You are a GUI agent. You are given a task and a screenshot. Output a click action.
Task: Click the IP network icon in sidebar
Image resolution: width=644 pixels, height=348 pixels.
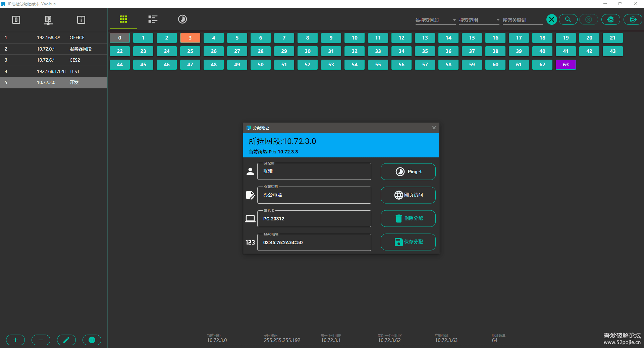pos(48,20)
